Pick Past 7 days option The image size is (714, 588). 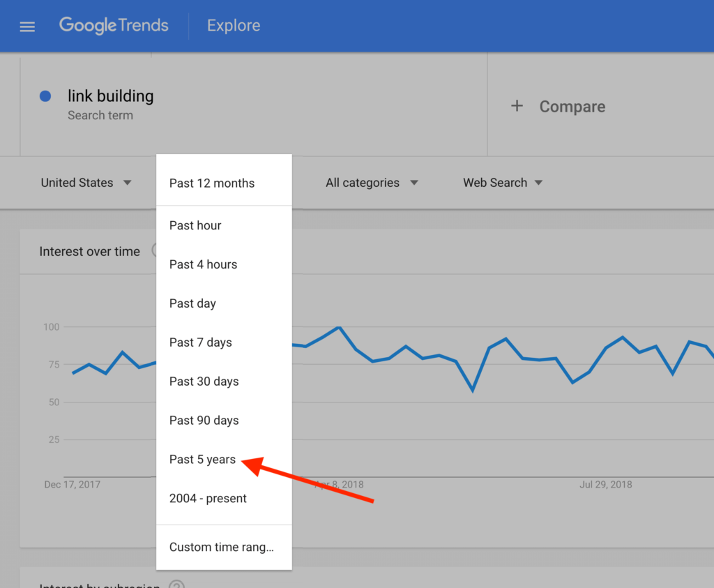[201, 342]
